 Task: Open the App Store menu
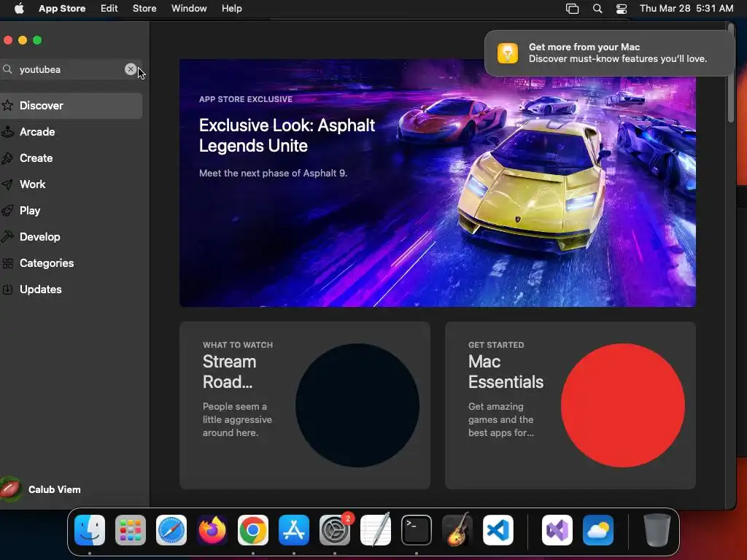click(62, 9)
